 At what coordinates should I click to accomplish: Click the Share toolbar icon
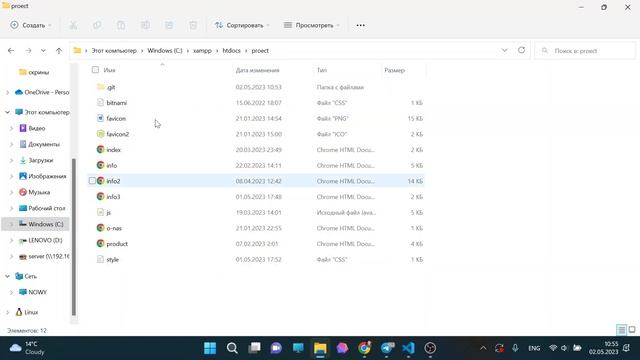[x=169, y=25]
